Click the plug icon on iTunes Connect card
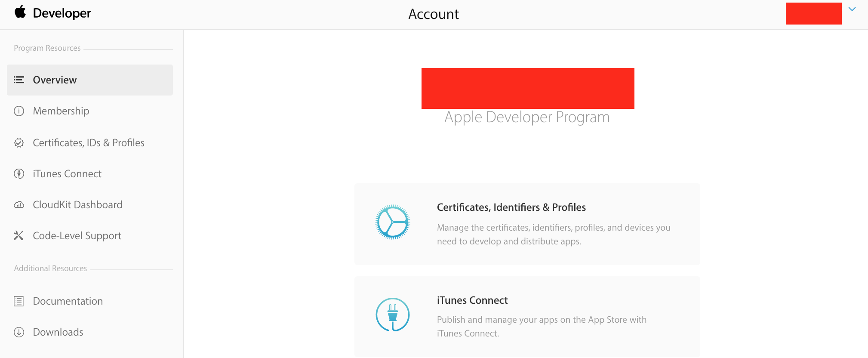 392,315
